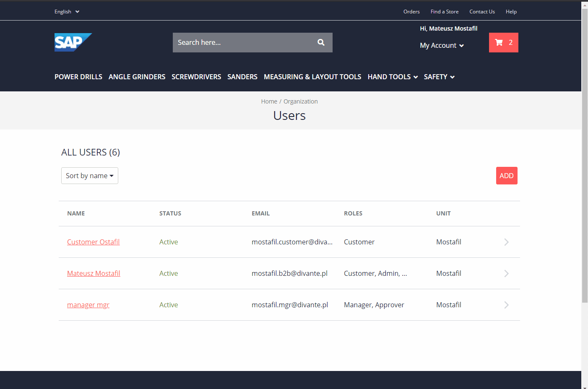Click the truncated mostafil.customer@diva... email
Image resolution: width=588 pixels, height=389 pixels.
(292, 242)
